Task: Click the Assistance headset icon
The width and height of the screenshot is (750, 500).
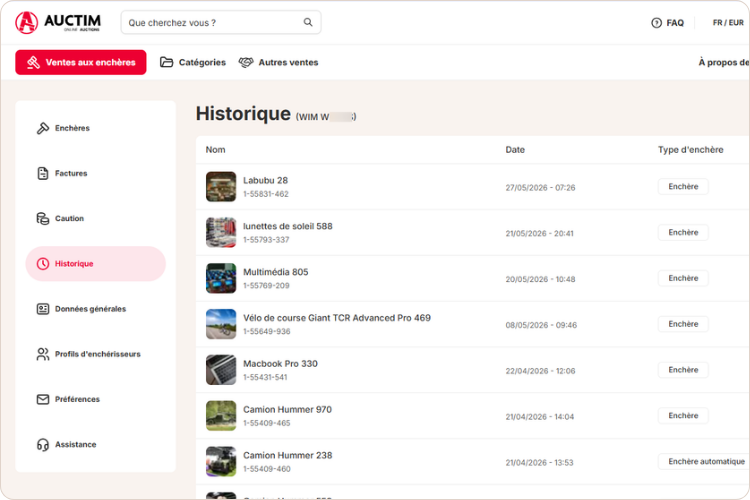Action: pyautogui.click(x=43, y=444)
